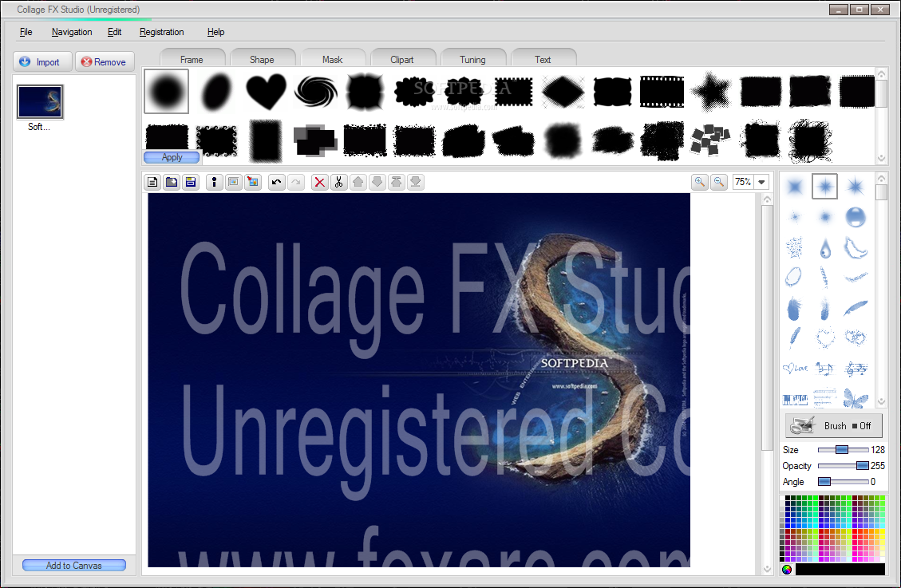Screen dimensions: 901x588
Task: Adjust the brush Size slider
Action: click(x=843, y=450)
